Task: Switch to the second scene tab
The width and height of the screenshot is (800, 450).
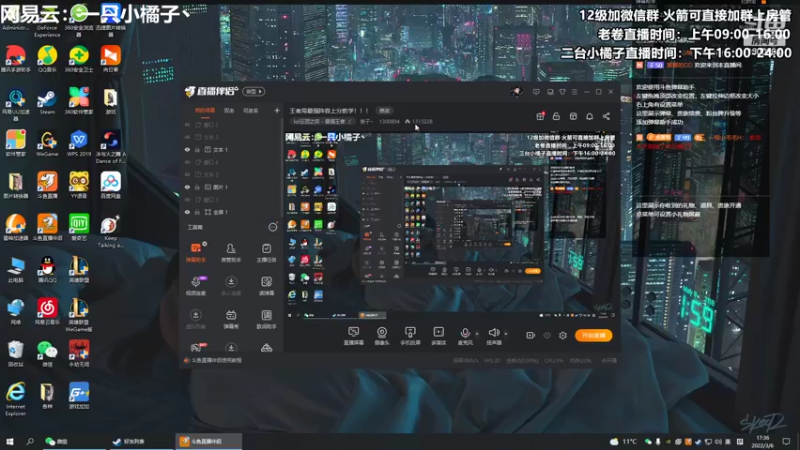Action: pyautogui.click(x=229, y=110)
